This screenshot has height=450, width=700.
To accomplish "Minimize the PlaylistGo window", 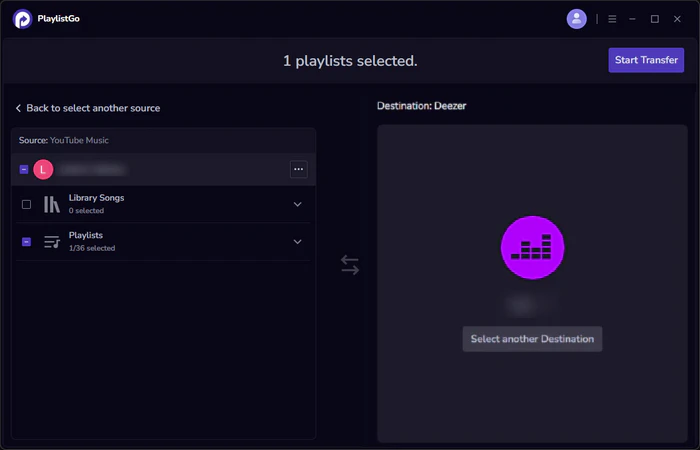I will pyautogui.click(x=632, y=19).
